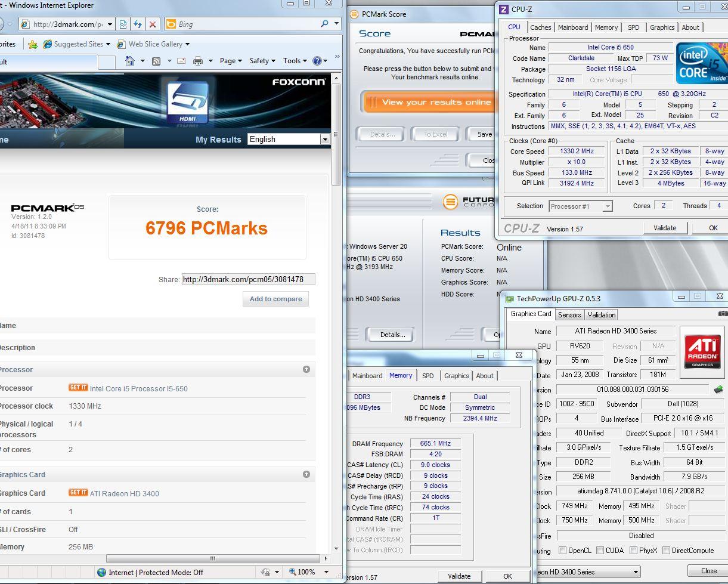Click the ATI Radeon HD 3400 link
The width and height of the screenshot is (728, 584).
coord(125,493)
